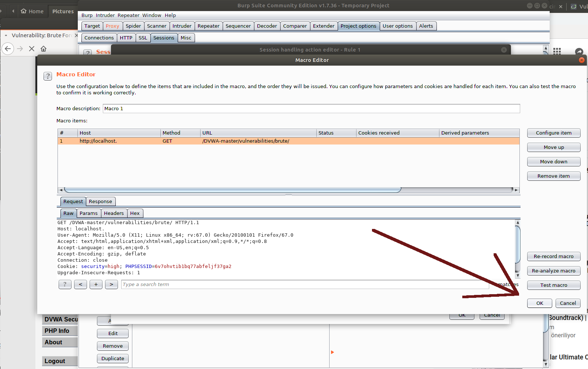The height and width of the screenshot is (369, 588).
Task: Select Headers view tab
Action: (x=114, y=213)
